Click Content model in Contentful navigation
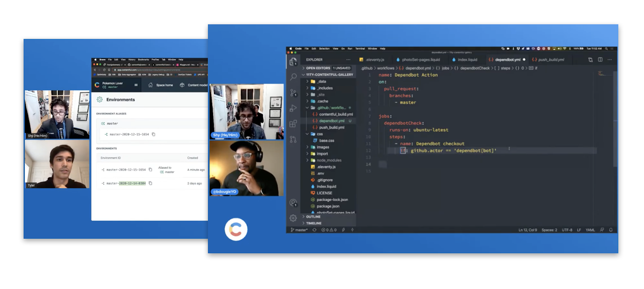Viewport: 644px width, 289px height. (x=194, y=85)
